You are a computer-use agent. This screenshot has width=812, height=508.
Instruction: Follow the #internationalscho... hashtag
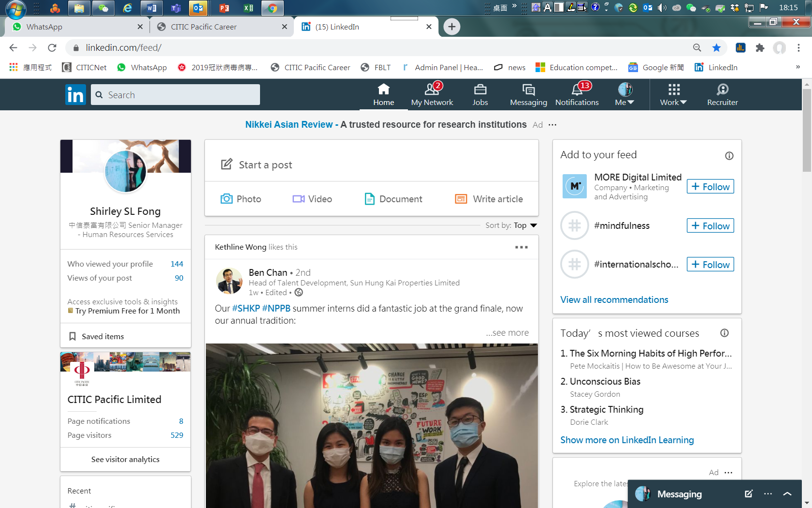coord(710,265)
